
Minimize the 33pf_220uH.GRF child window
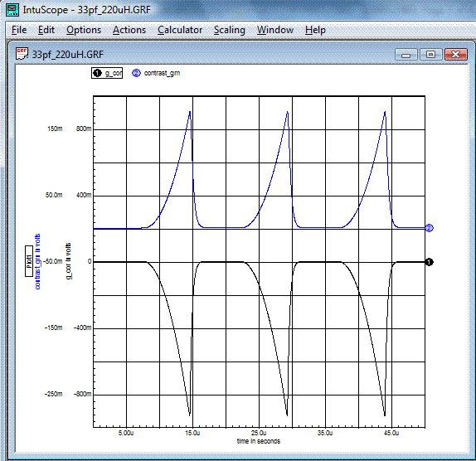(x=406, y=55)
